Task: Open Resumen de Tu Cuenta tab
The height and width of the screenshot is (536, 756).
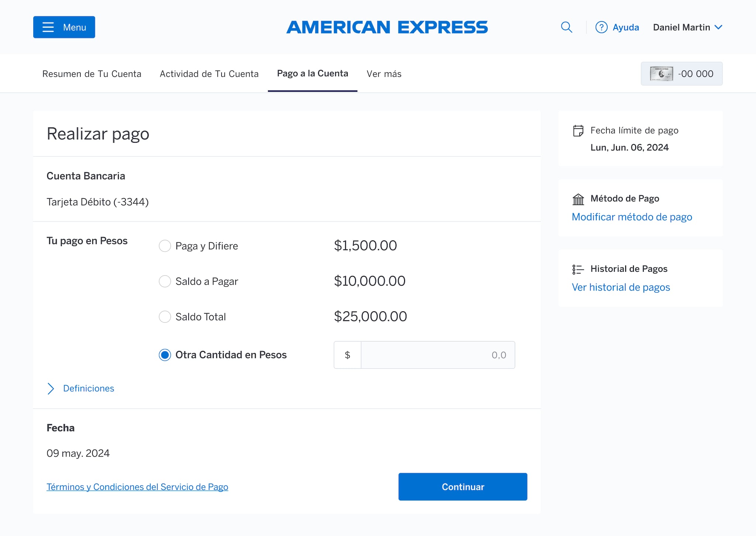Action: click(92, 74)
